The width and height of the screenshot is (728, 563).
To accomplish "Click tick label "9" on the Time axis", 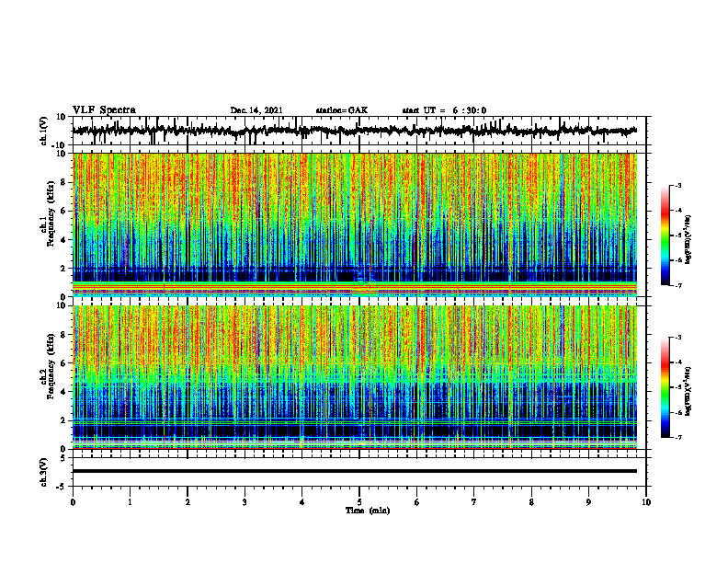I will 588,502.
